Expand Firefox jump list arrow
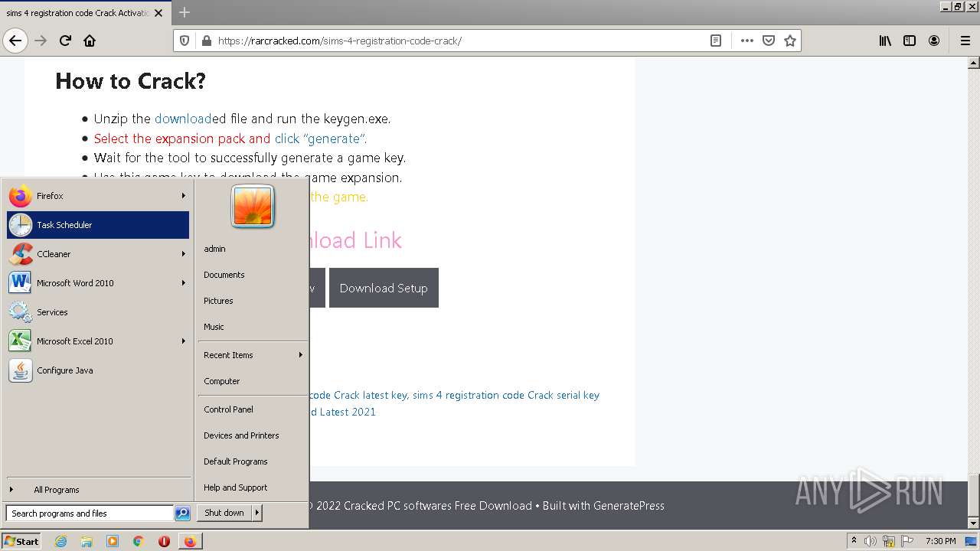This screenshot has height=551, width=980. [184, 196]
